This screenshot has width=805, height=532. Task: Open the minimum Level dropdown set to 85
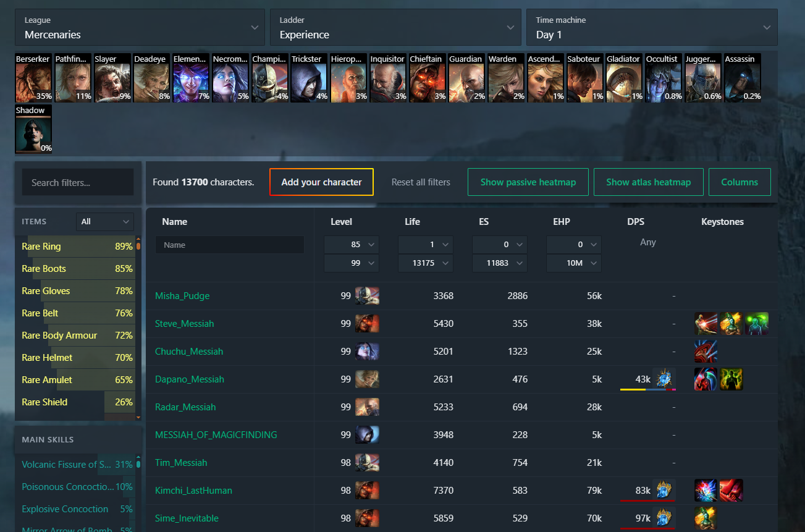(352, 245)
